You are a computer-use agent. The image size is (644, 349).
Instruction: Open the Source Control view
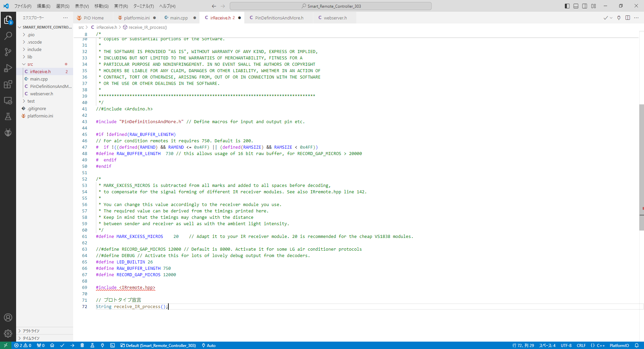coord(8,52)
